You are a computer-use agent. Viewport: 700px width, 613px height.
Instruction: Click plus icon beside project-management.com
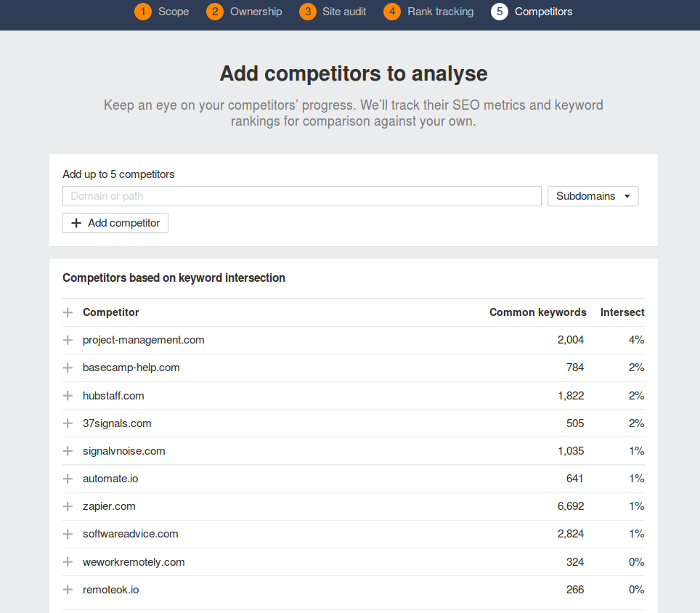tap(68, 340)
